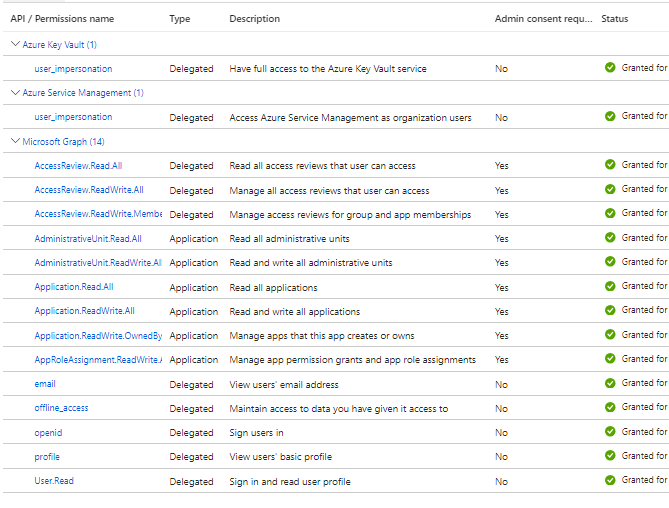This screenshot has height=508, width=669.
Task: Sort by the API / Permissions name column header
Action: tap(62, 19)
